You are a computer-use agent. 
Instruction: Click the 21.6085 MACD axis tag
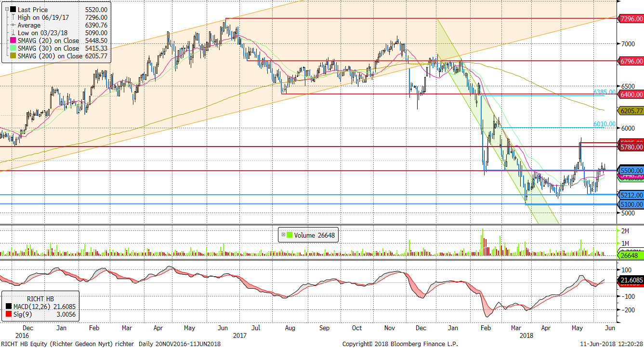(x=631, y=280)
